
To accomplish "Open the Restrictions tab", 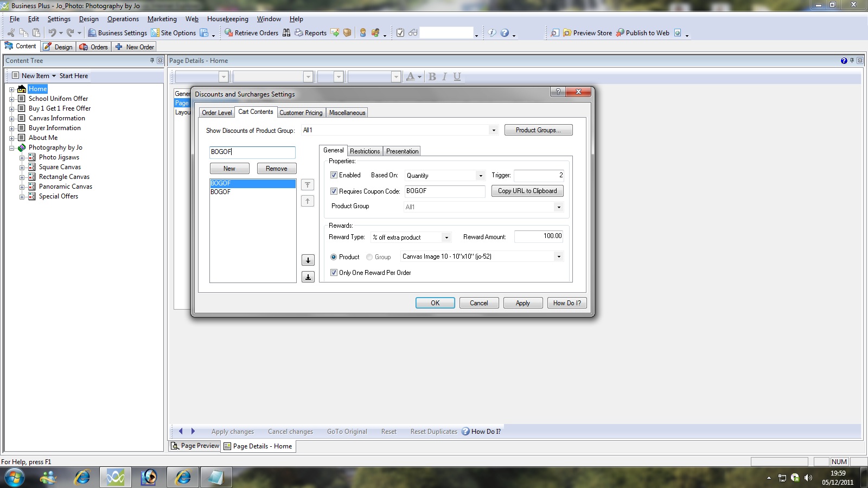I will (x=365, y=151).
